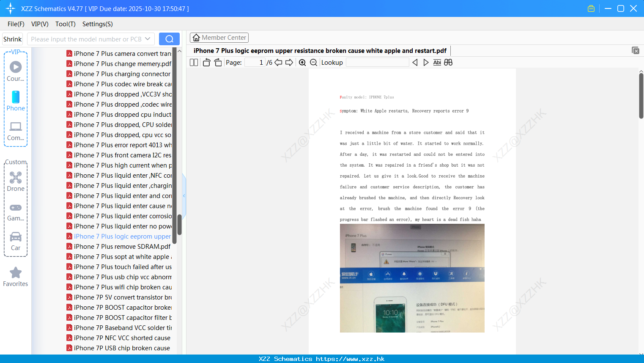Toggle two-page view in PDF toolbar
The width and height of the screenshot is (644, 363).
(x=194, y=62)
